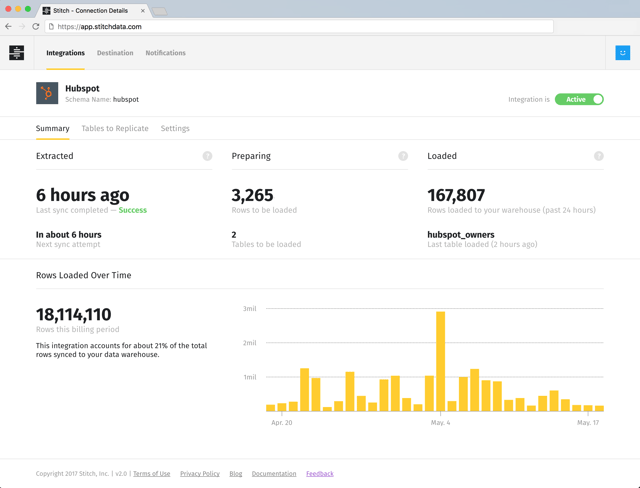Screen dimensions: 640x488
Task: Open help icon beside Loaded
Action: point(598,156)
